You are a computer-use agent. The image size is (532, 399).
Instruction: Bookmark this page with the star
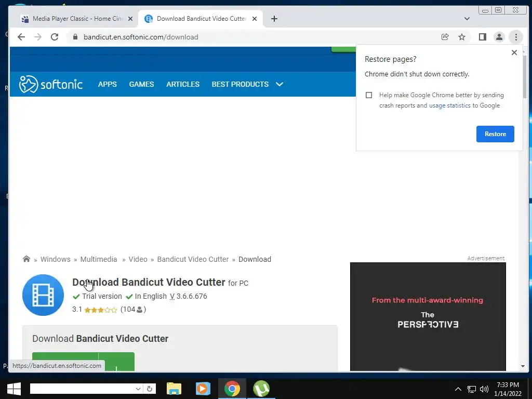point(462,37)
